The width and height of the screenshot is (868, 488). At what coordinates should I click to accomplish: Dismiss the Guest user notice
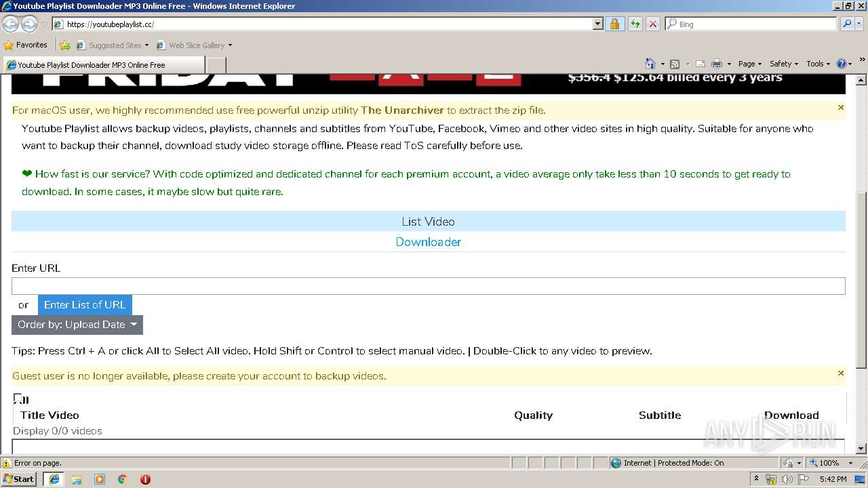[841, 373]
